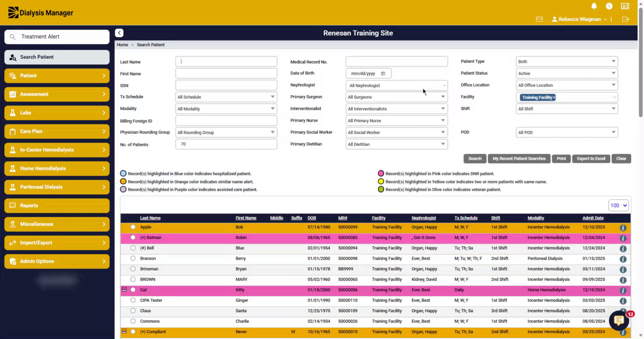Click the logout icon in header
Viewport: 644px width, 339px height.
(625, 19)
